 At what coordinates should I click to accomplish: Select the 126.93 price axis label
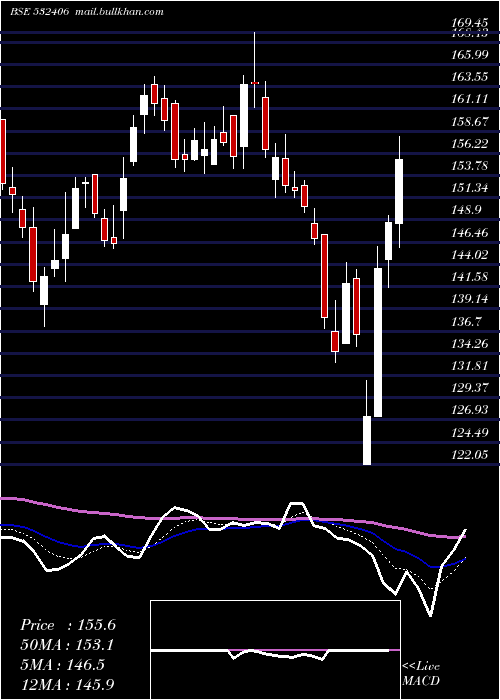click(x=469, y=410)
